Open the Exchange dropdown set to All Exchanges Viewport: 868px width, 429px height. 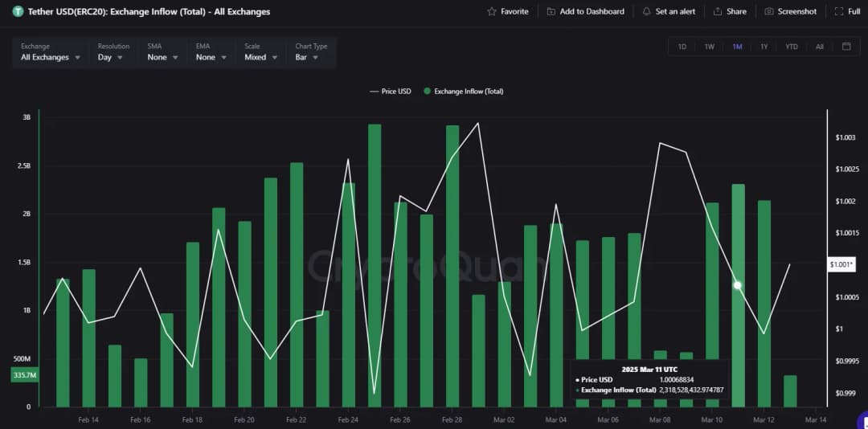point(51,57)
